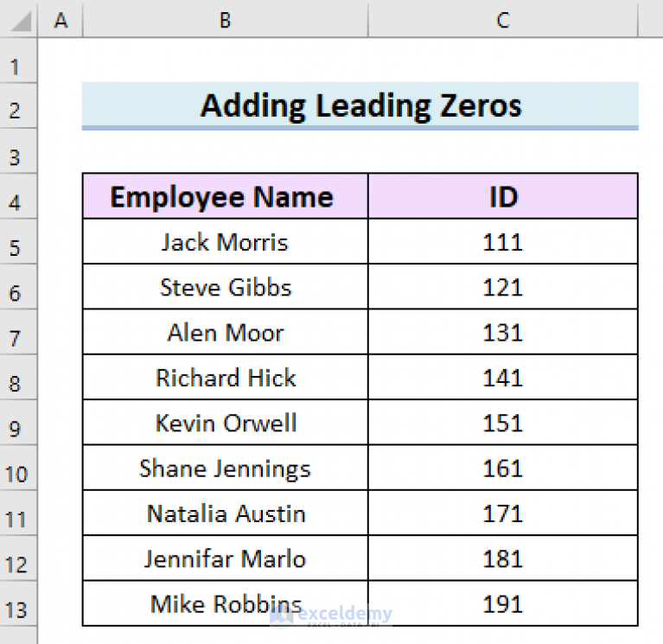Image resolution: width=663 pixels, height=644 pixels.
Task: Select the 'ID' header cell
Action: pyautogui.click(x=503, y=196)
